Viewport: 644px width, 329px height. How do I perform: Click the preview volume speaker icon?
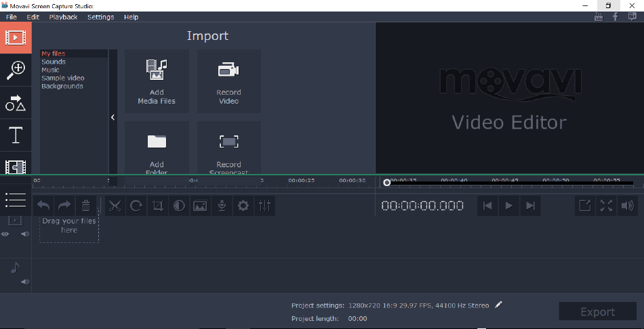(x=628, y=206)
